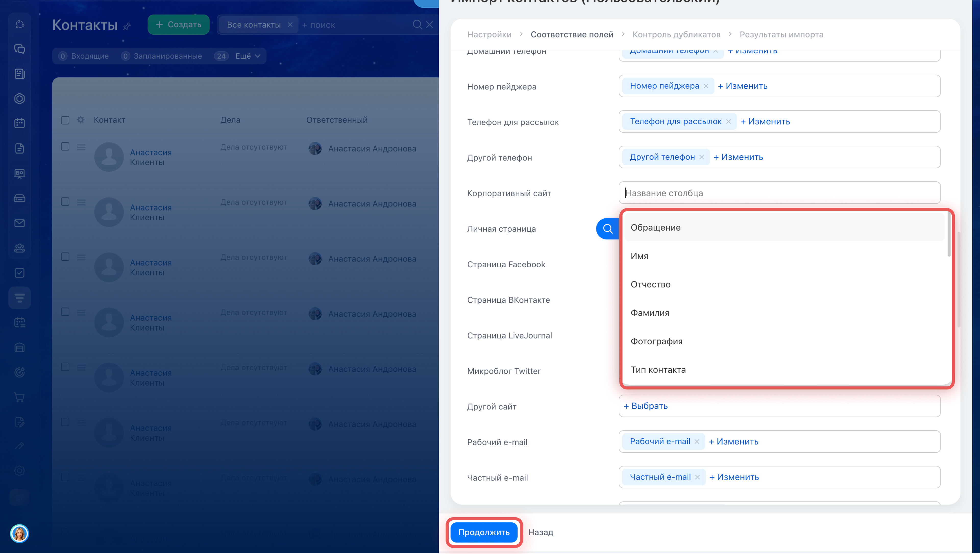The height and width of the screenshot is (554, 980).
Task: Check the first Анастасия contact row checkbox
Action: point(65,146)
